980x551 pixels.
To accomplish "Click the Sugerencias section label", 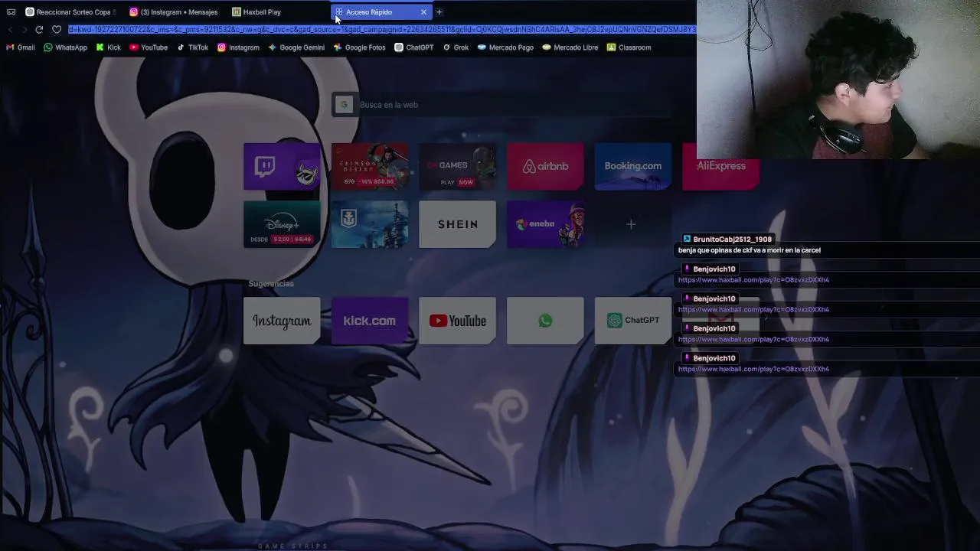I will pos(271,284).
